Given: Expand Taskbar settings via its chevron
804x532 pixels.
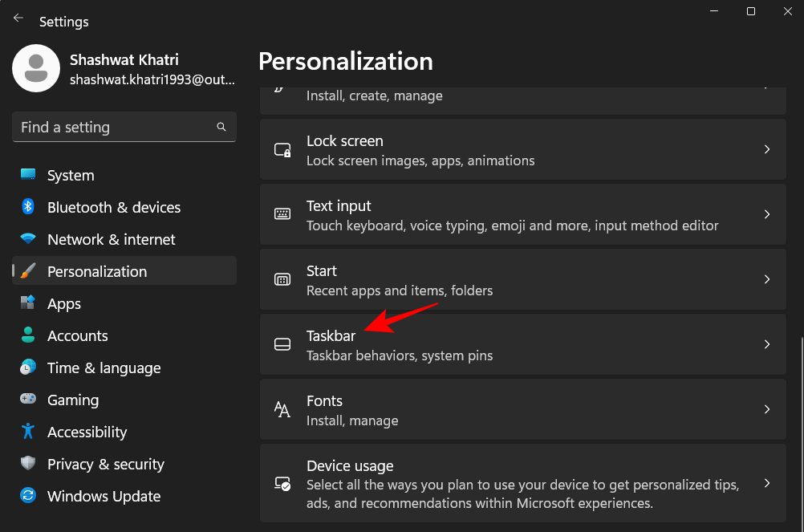Looking at the screenshot, I should (x=766, y=344).
